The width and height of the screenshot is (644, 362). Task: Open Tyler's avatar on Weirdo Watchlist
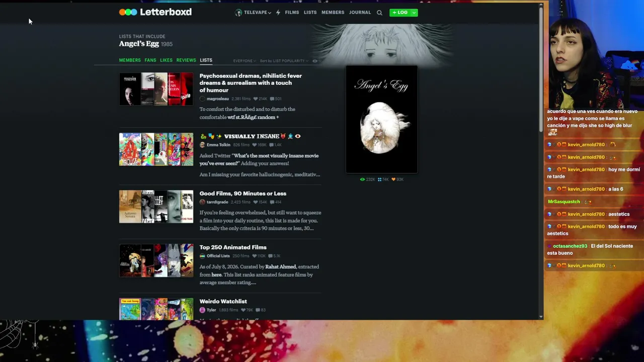pos(202,310)
